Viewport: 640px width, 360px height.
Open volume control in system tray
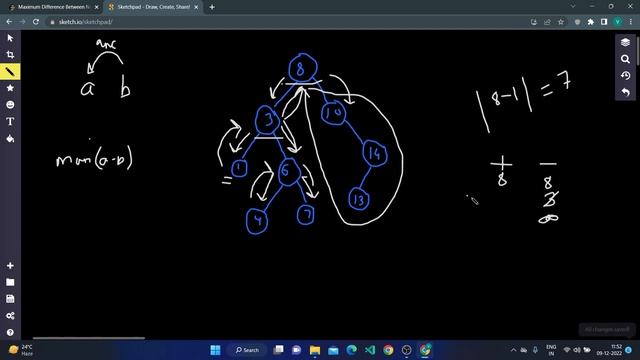pyautogui.click(x=577, y=350)
